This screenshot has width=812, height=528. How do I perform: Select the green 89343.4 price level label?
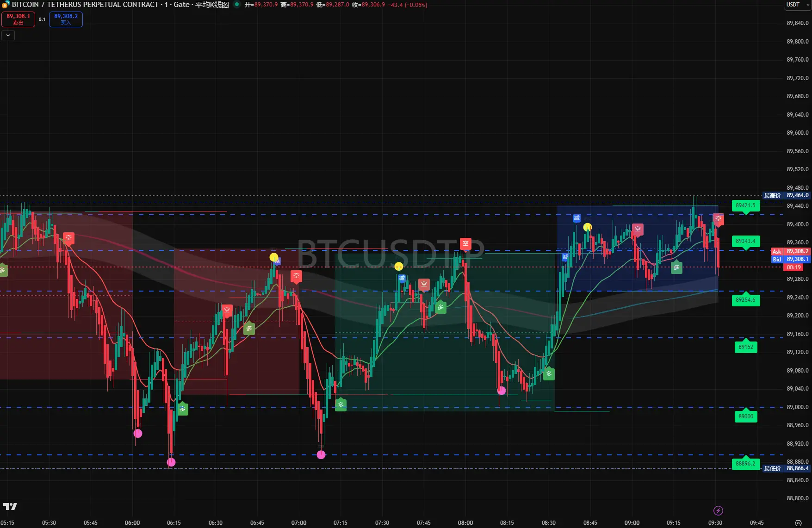coord(745,241)
